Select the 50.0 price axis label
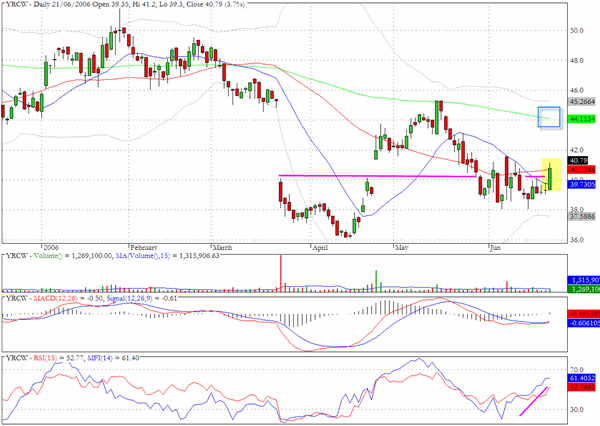Viewport: 600px width, 426px height. pyautogui.click(x=577, y=31)
